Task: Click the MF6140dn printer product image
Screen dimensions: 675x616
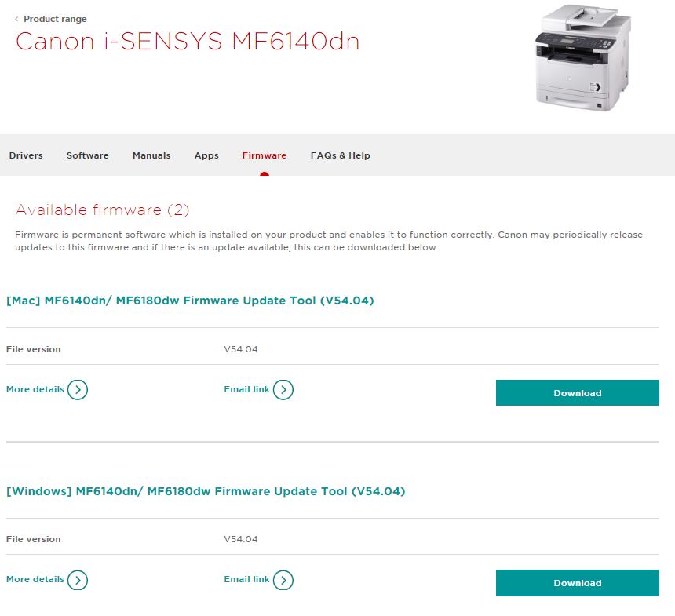Action: click(x=583, y=58)
